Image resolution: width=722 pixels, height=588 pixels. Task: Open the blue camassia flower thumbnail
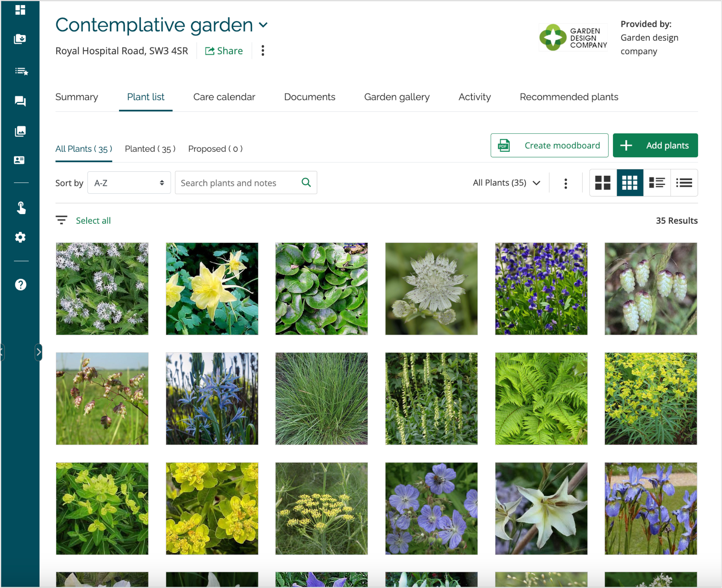[212, 399]
